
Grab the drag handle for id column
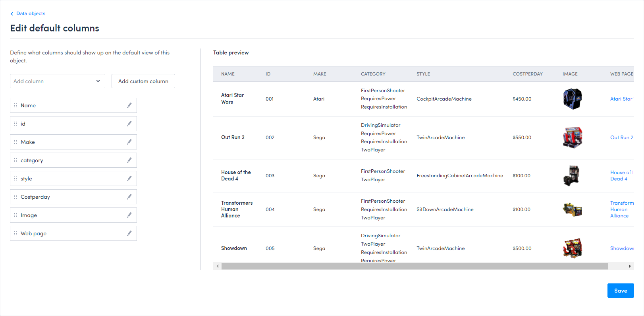[15, 124]
